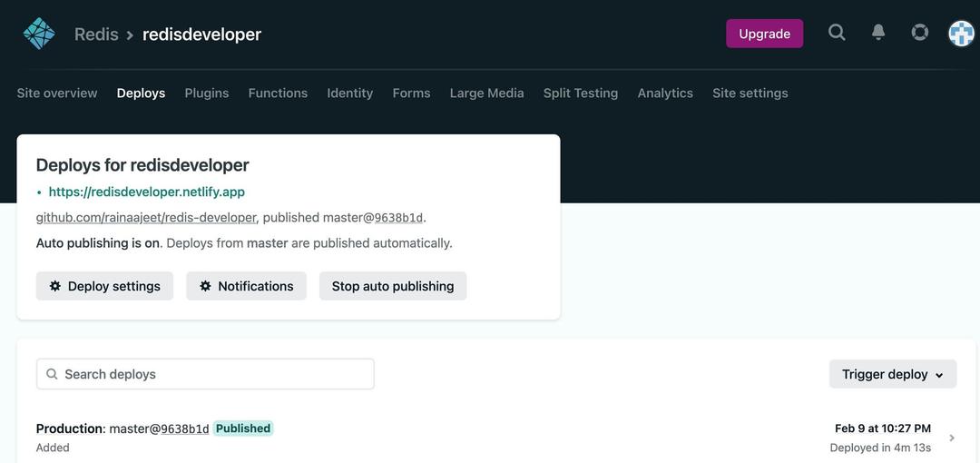Open redisdeveloper.netlify.app link

[147, 192]
